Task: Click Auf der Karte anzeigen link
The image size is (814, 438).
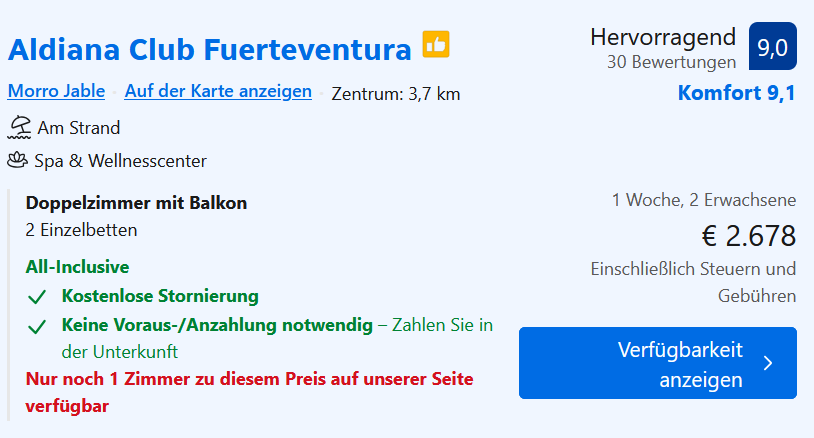Action: [x=218, y=91]
